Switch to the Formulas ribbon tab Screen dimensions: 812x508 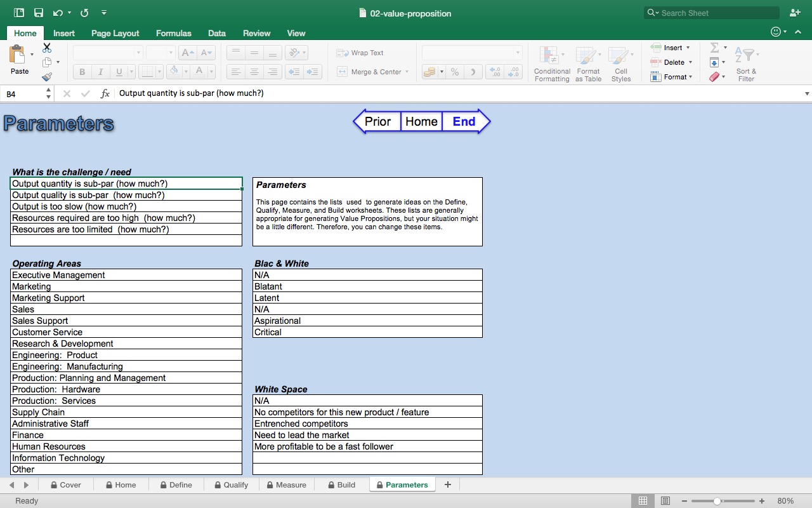pyautogui.click(x=173, y=33)
